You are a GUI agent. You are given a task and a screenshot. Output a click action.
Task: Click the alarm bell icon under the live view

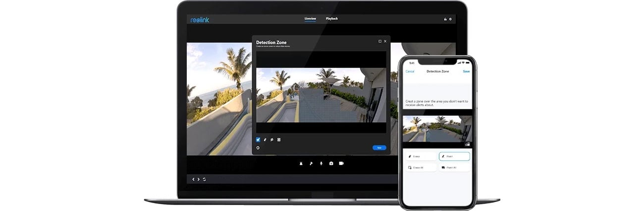301,163
